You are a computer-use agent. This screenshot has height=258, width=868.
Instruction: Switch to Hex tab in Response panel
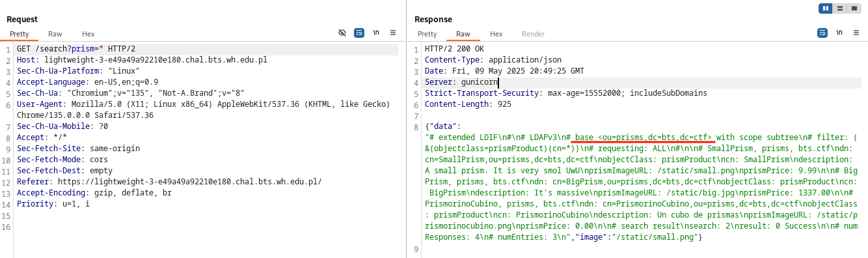pos(496,34)
